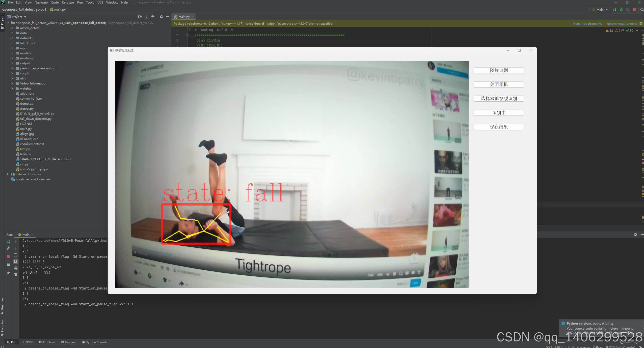The height and width of the screenshot is (348, 644).
Task: Open the File menu
Action: click(10, 3)
